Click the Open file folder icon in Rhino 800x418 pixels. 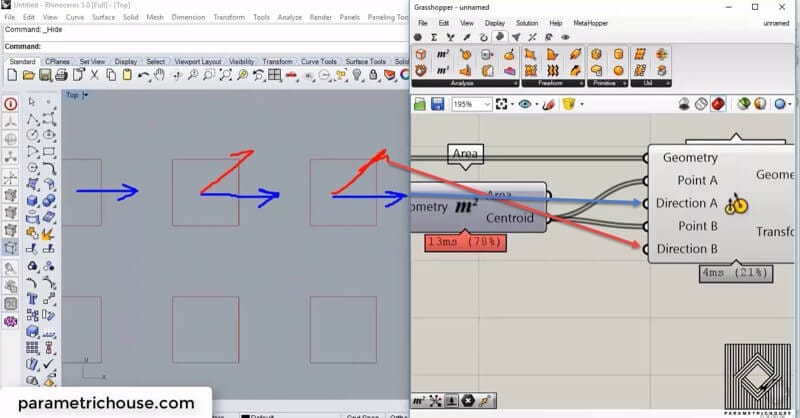click(x=29, y=75)
